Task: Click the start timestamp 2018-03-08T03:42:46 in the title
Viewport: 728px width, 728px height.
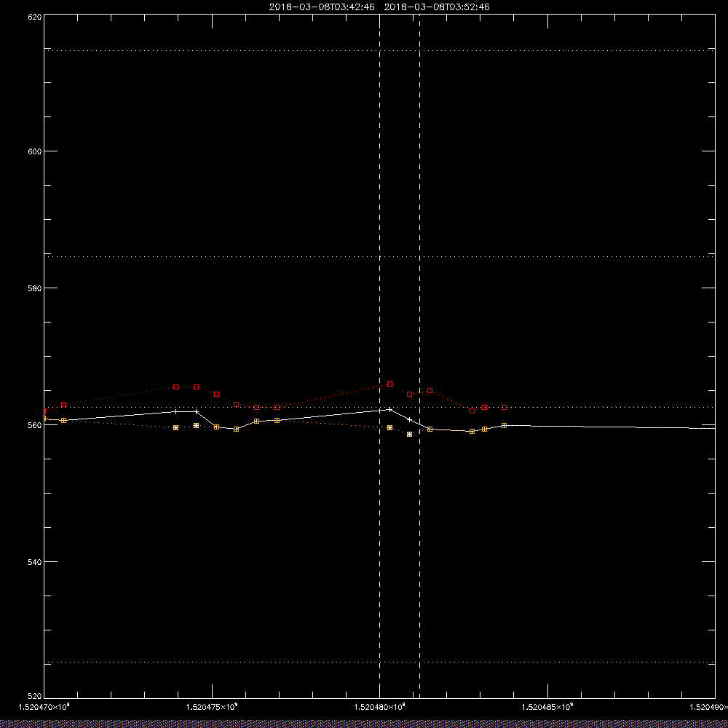Action: 322,7
